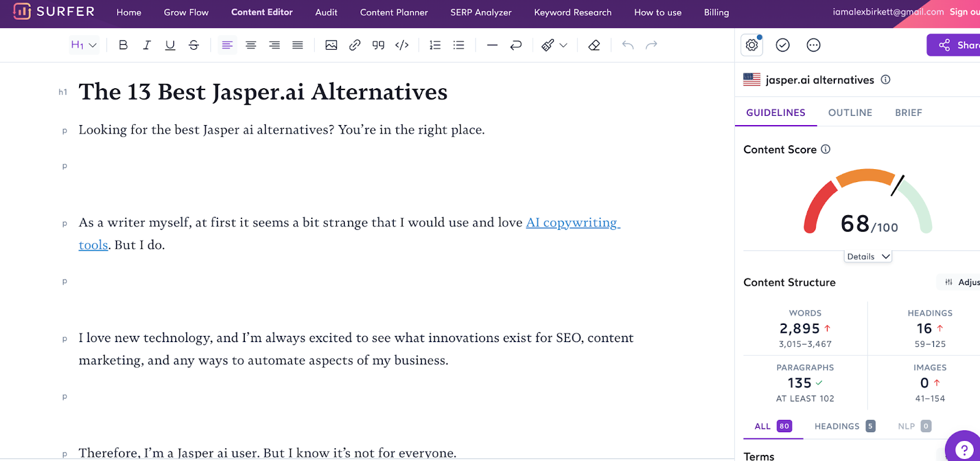Create a numbered list
The image size is (980, 461).
click(x=435, y=45)
